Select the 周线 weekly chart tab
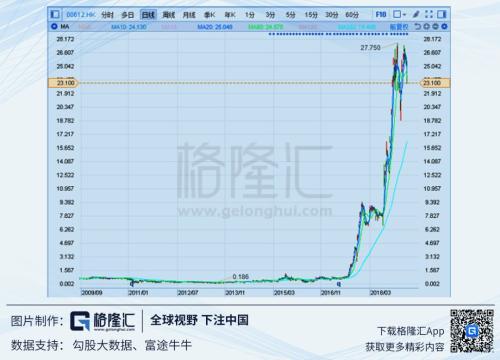The image size is (500, 360). click(169, 15)
